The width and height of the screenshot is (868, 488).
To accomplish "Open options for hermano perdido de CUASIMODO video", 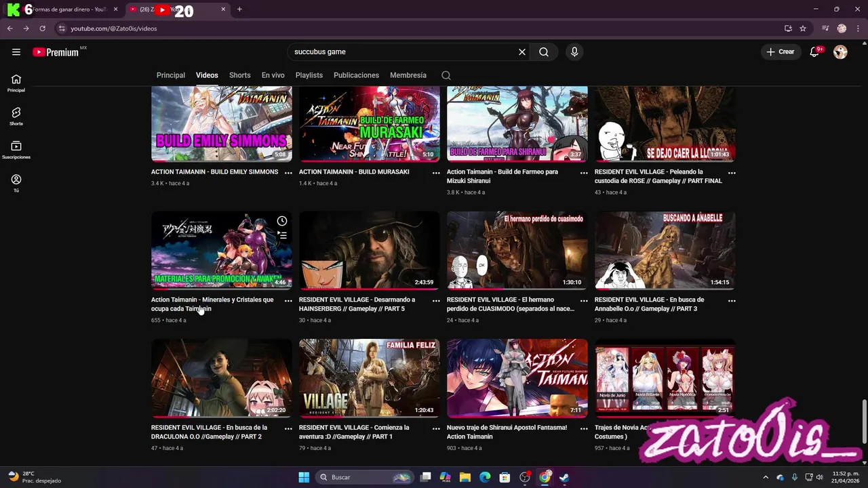I will pyautogui.click(x=584, y=300).
